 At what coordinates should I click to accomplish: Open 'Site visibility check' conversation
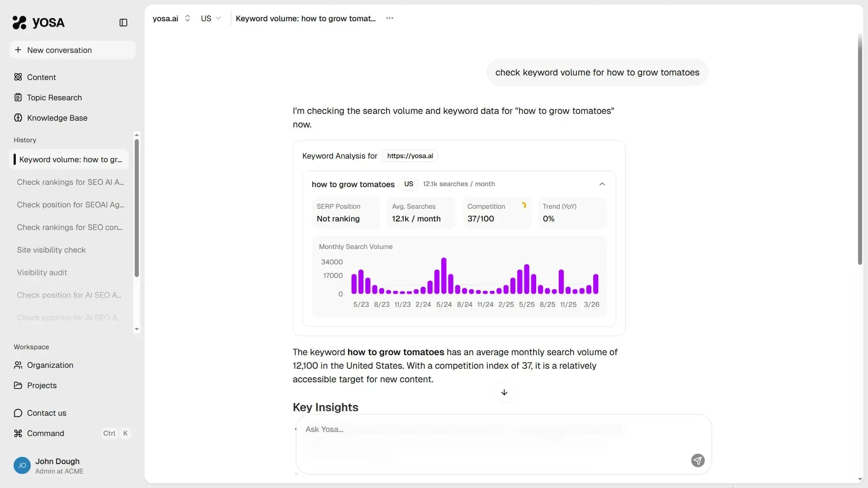pos(69,249)
